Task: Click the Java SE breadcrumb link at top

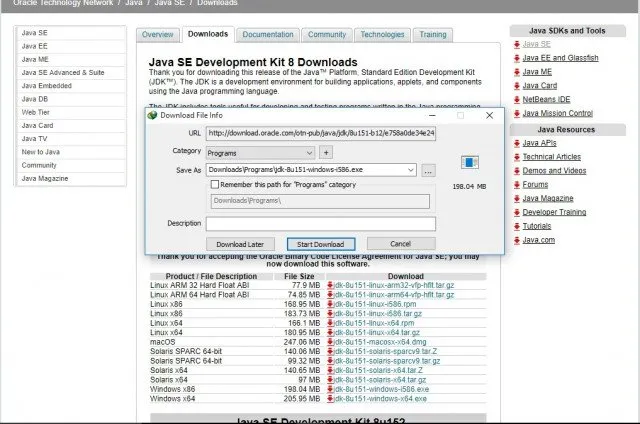Action: pyautogui.click(x=169, y=3)
